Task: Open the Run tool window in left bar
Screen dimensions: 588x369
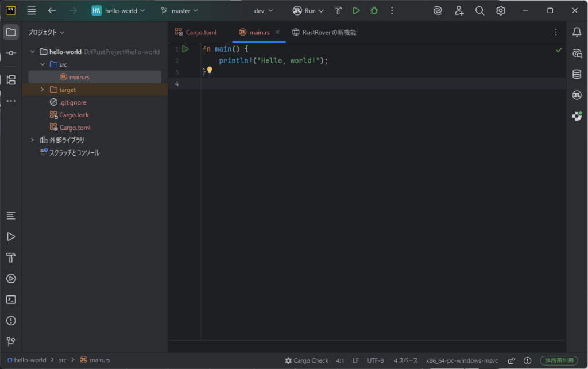Action: [x=11, y=236]
